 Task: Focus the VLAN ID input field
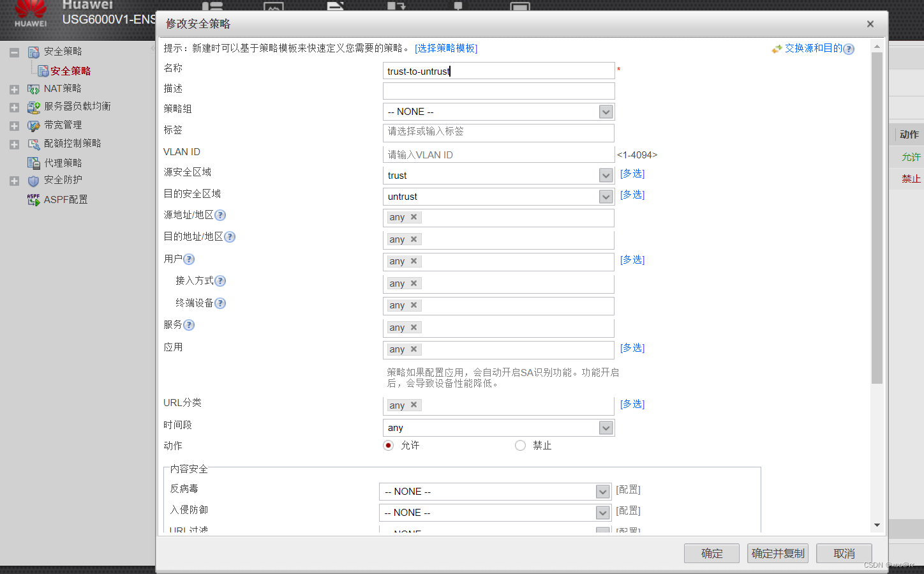(499, 154)
